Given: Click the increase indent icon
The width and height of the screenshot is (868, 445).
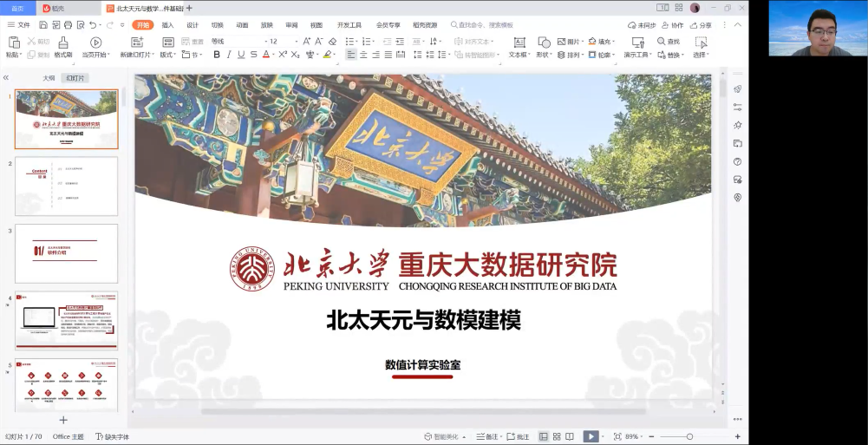Looking at the screenshot, I should tap(400, 42).
